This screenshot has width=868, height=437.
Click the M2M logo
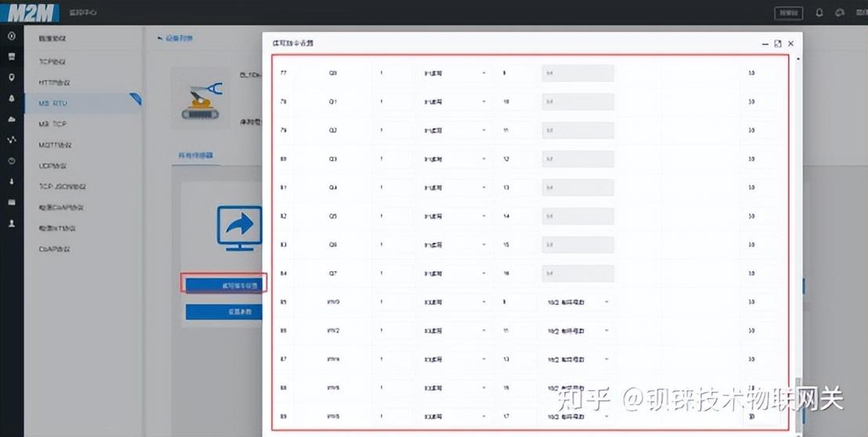31,13
